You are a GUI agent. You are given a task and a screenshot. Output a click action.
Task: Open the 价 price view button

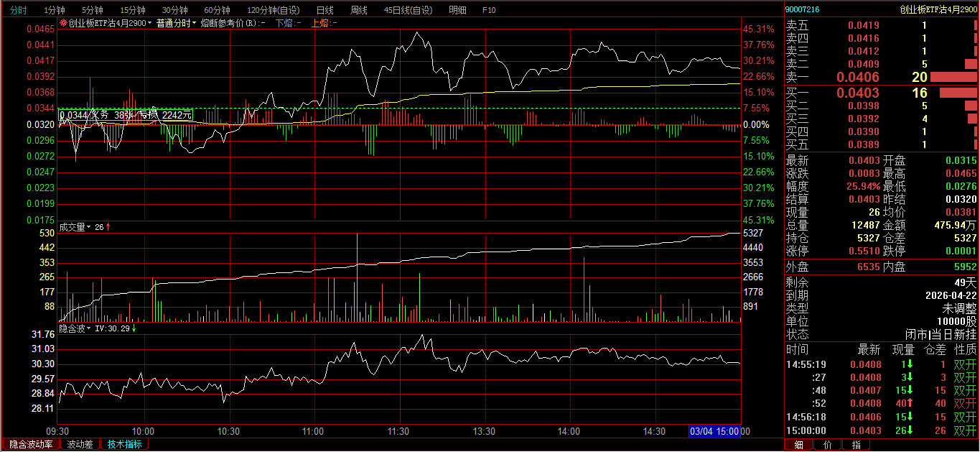click(827, 445)
